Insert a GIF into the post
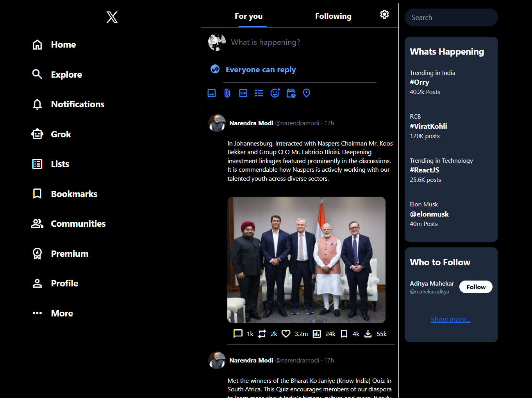The image size is (532, 398). click(243, 93)
